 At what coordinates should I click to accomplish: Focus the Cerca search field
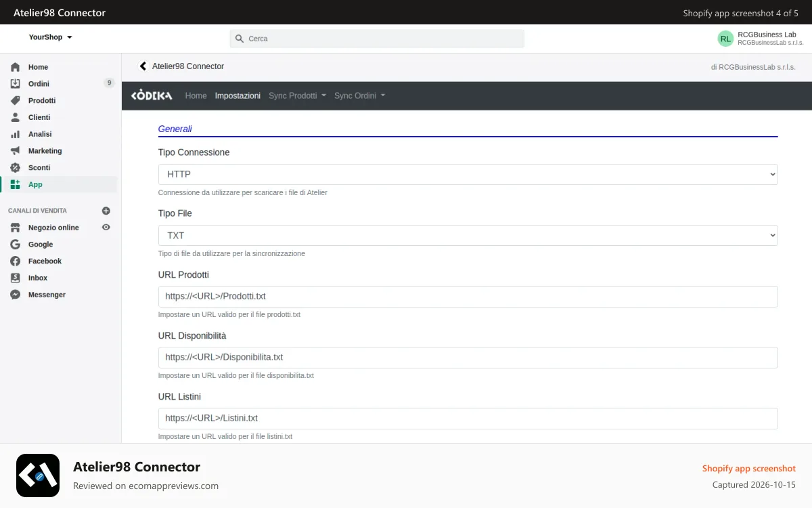pos(377,39)
